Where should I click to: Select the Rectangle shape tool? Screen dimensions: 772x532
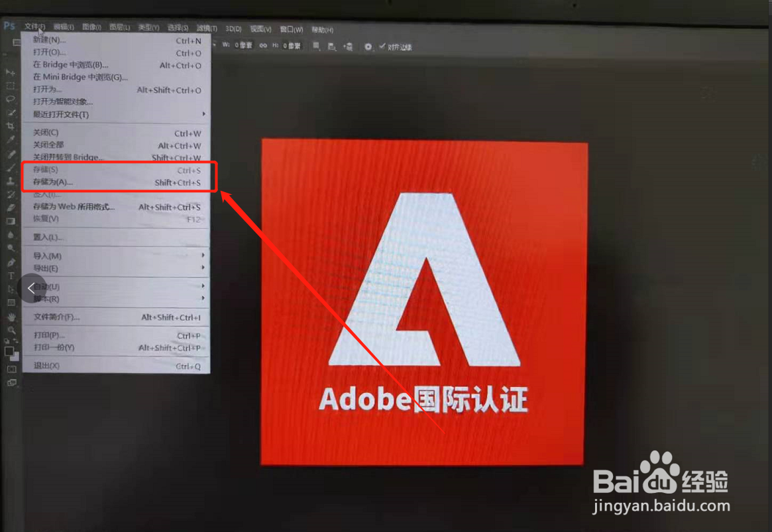[x=11, y=303]
